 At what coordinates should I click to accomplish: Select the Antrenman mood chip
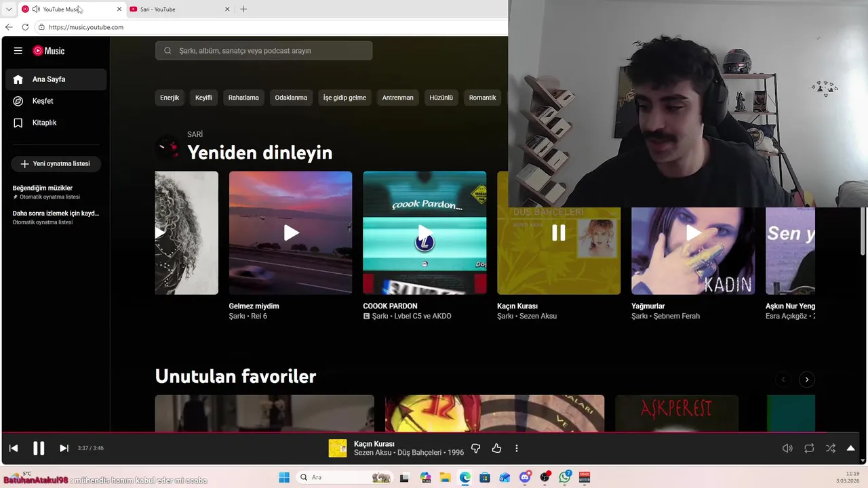point(397,98)
